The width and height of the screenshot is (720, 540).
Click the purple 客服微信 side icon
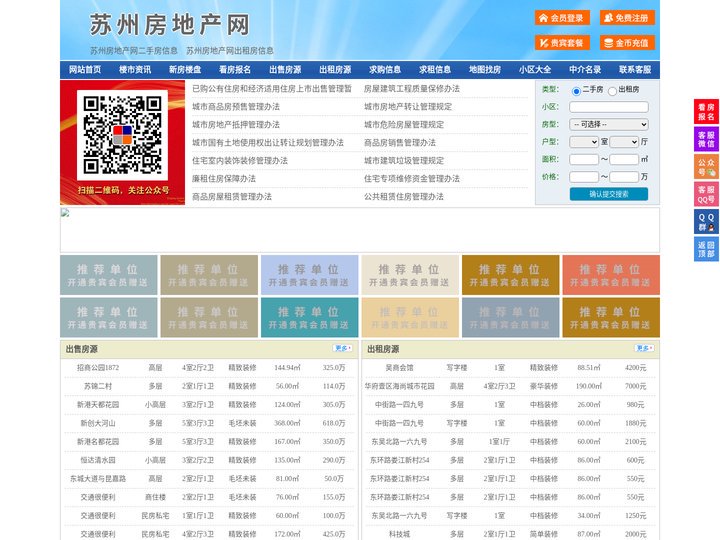pos(706,139)
